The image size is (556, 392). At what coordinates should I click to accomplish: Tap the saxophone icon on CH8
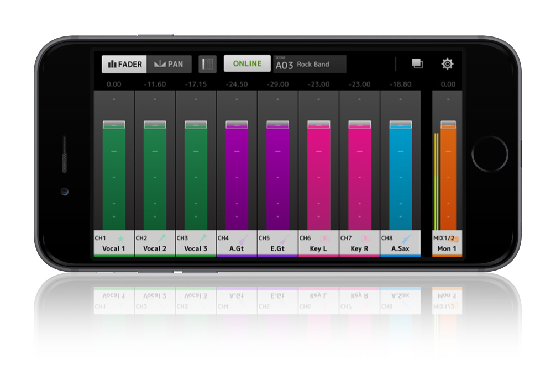[x=407, y=239]
